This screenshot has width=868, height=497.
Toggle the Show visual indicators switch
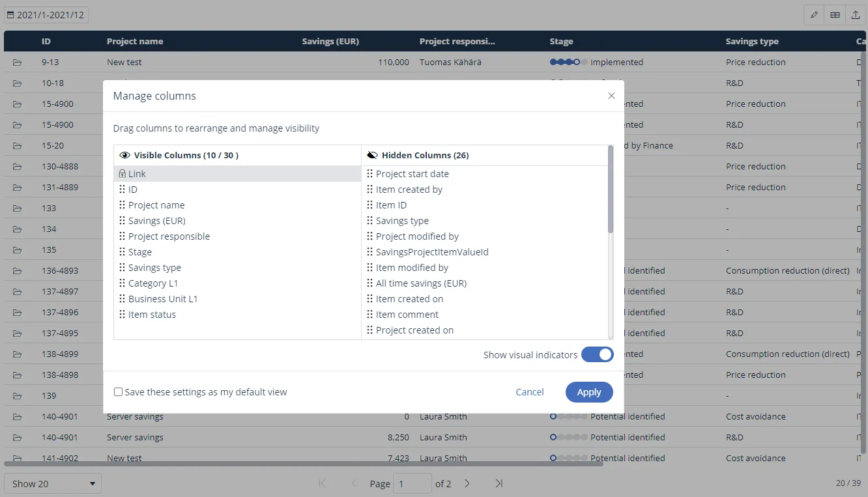tap(597, 355)
